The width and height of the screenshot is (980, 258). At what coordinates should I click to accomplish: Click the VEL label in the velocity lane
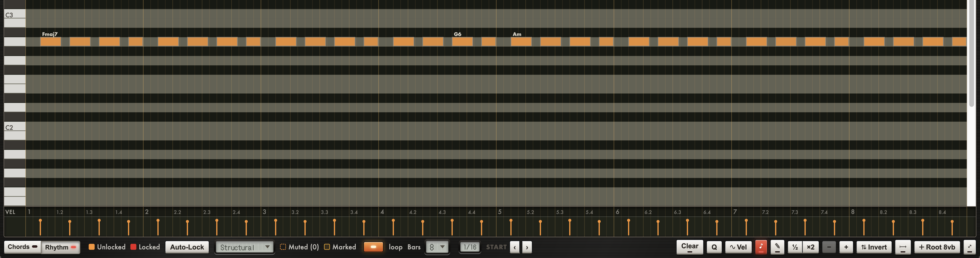coord(10,212)
